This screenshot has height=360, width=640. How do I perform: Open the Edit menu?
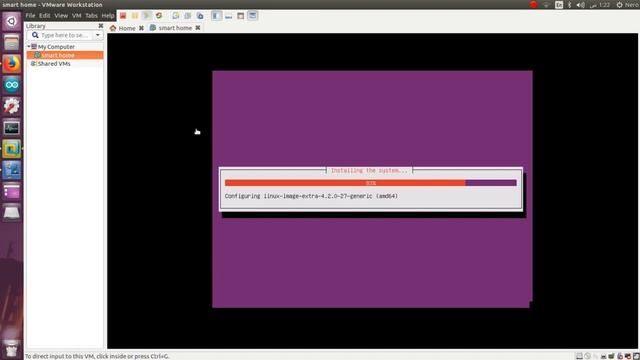(x=44, y=16)
